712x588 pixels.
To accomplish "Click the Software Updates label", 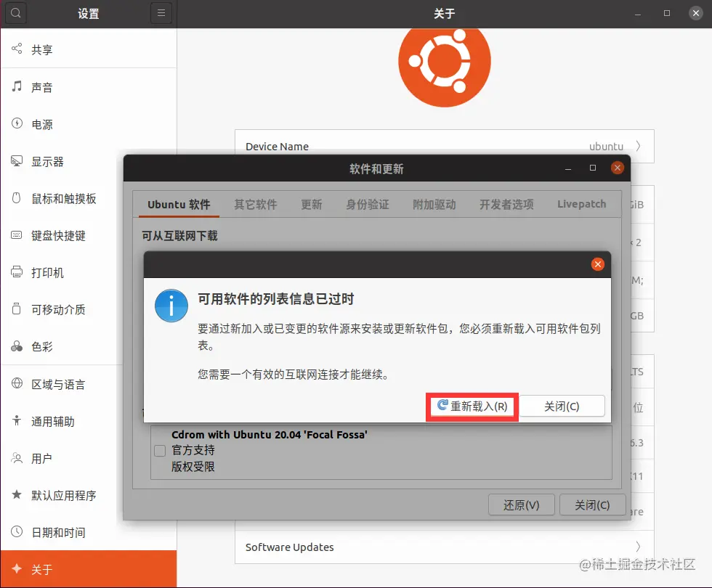I will pyautogui.click(x=290, y=547).
